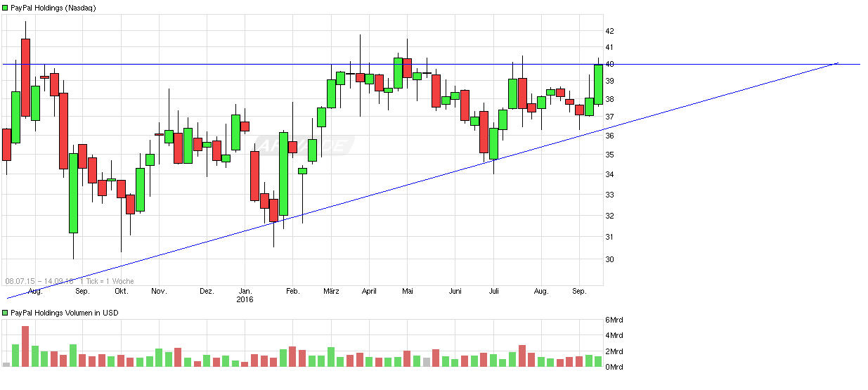Click the 'Juli' month label
The width and height of the screenshot is (868, 390).
(x=493, y=291)
